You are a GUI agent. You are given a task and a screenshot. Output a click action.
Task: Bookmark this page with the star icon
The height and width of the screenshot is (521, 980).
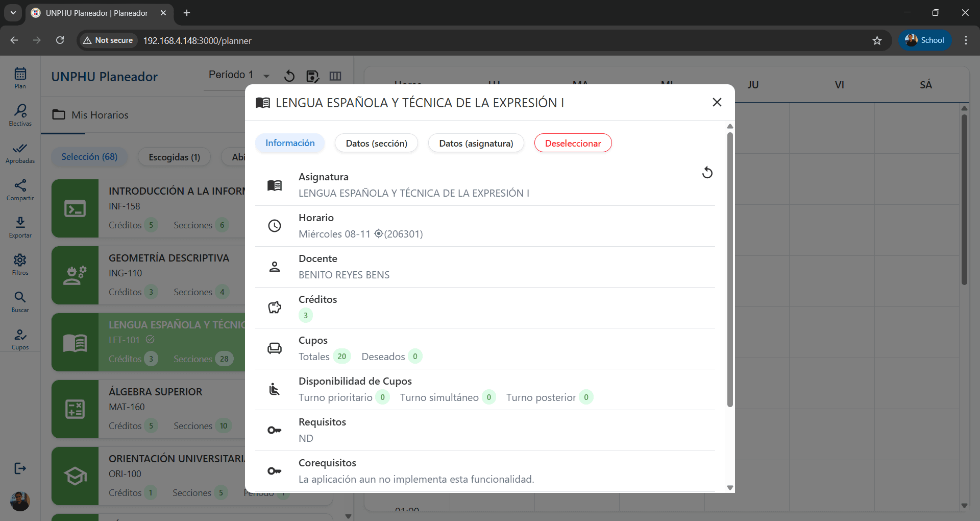tap(877, 40)
